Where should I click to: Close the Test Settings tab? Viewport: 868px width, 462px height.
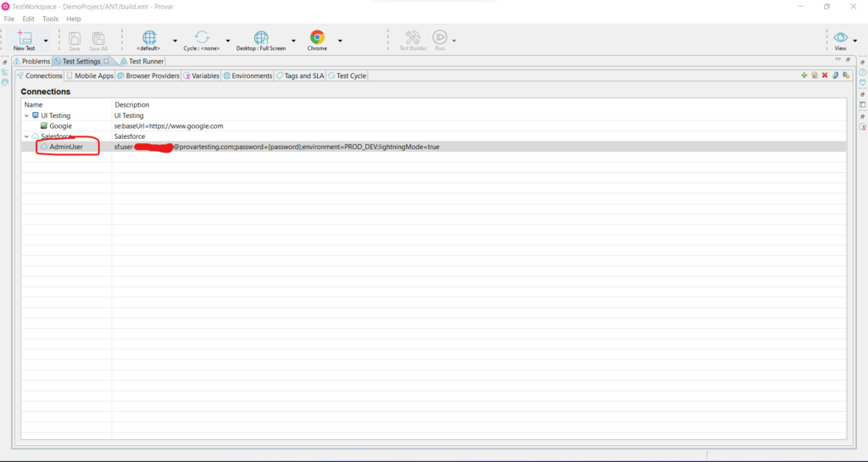coord(106,61)
